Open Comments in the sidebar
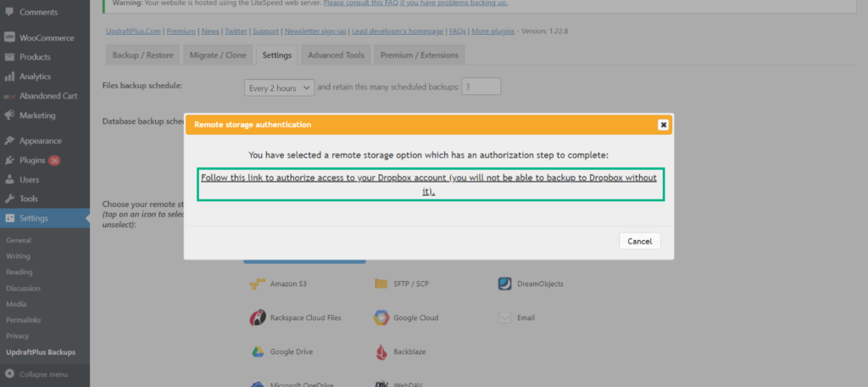 pyautogui.click(x=37, y=12)
